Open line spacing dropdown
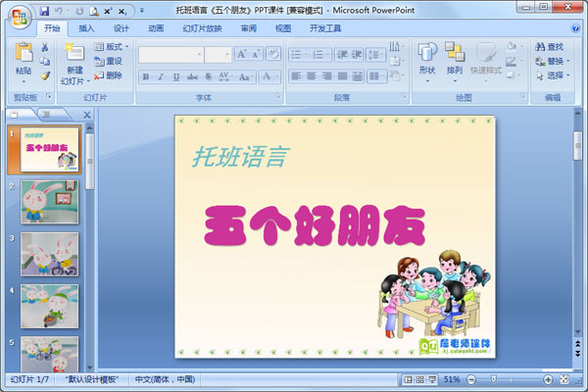 375,55
